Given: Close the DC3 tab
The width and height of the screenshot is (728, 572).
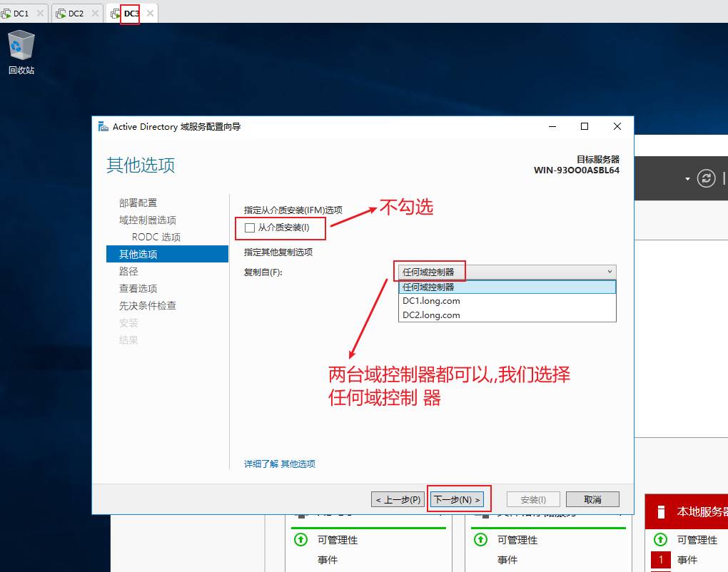Looking at the screenshot, I should point(150,14).
